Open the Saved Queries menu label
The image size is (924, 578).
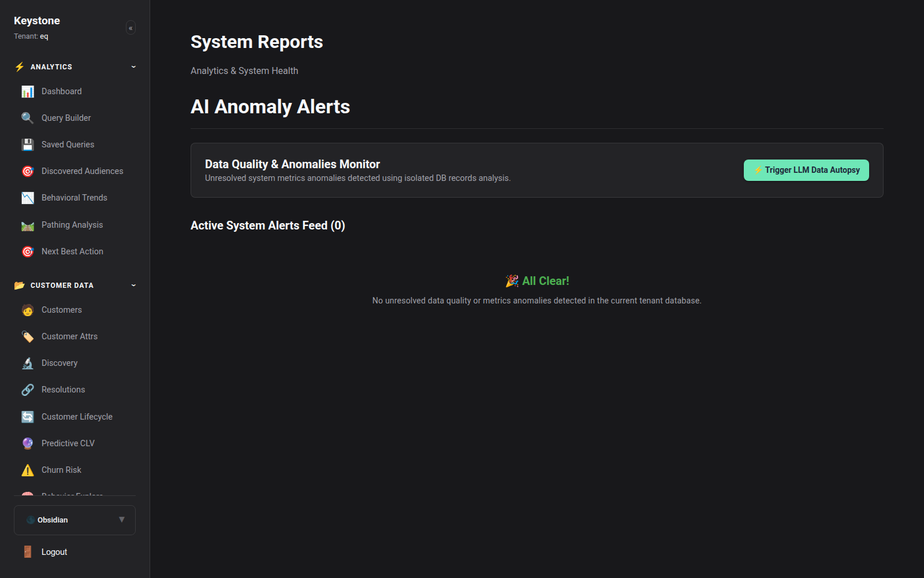pos(68,144)
